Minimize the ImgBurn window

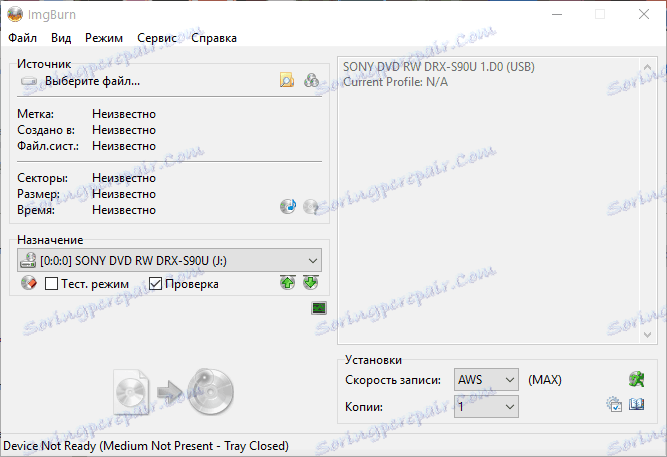click(557, 14)
